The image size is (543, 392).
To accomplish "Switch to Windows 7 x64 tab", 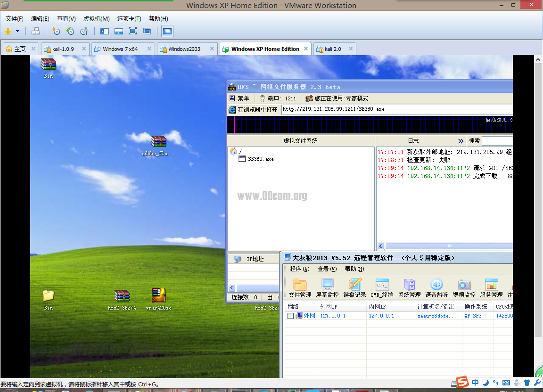I will (x=120, y=49).
